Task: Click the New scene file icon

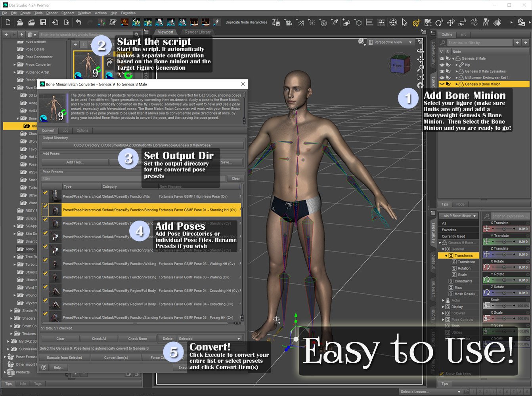Action: coord(7,23)
